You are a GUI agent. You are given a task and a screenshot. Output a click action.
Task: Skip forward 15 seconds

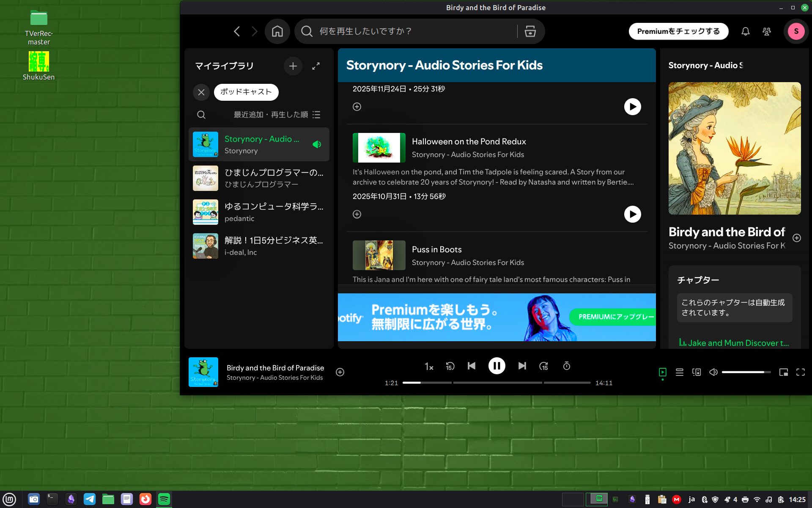coord(543,366)
